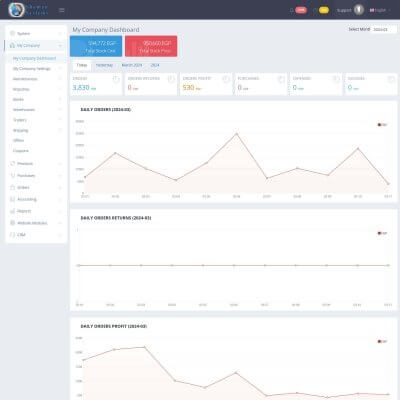Open My Company Dashboard in sidebar
This screenshot has height=400, width=400.
(x=34, y=58)
